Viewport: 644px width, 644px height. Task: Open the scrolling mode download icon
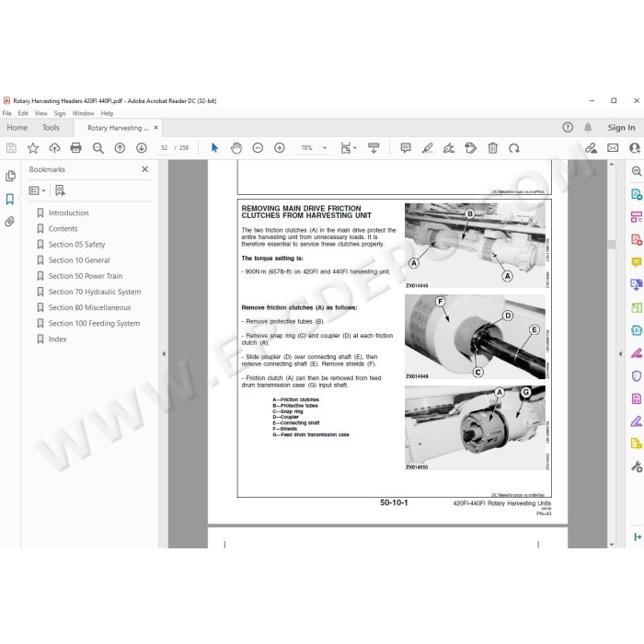tap(374, 148)
